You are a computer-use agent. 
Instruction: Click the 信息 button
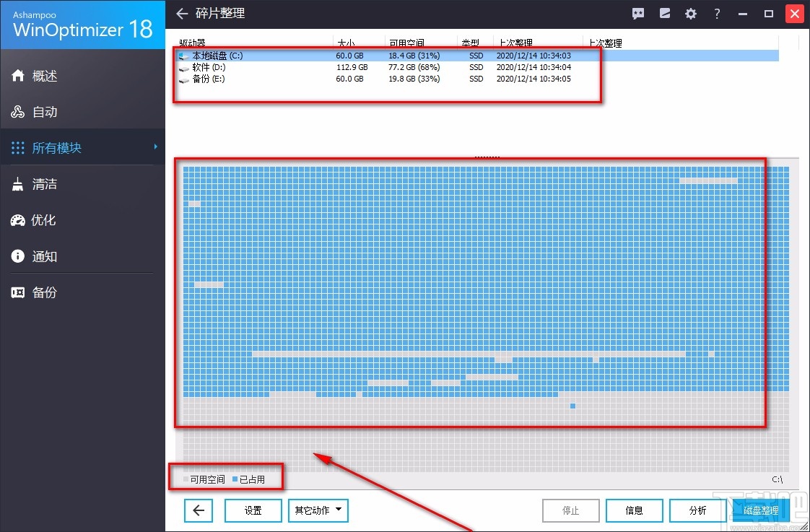(x=635, y=510)
